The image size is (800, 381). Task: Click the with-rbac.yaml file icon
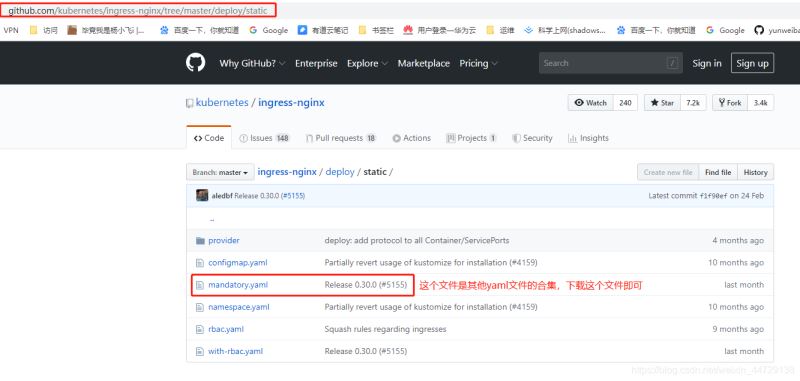tap(200, 351)
